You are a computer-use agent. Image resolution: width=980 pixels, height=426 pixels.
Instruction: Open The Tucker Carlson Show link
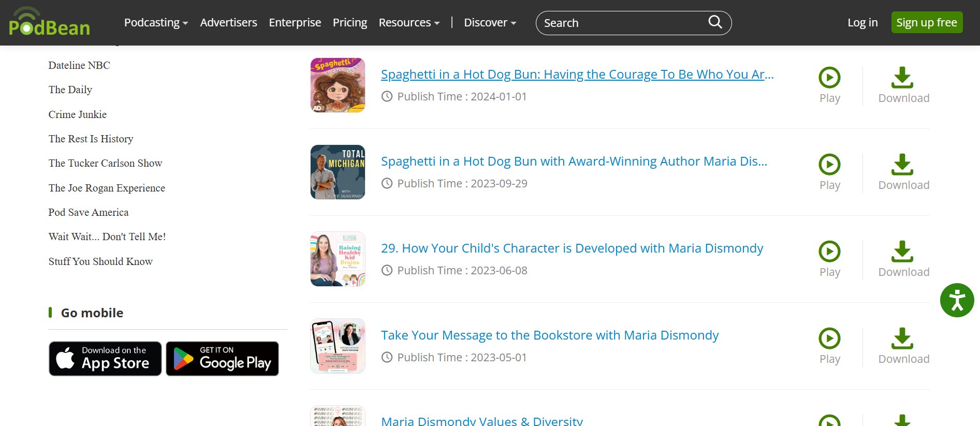click(105, 163)
